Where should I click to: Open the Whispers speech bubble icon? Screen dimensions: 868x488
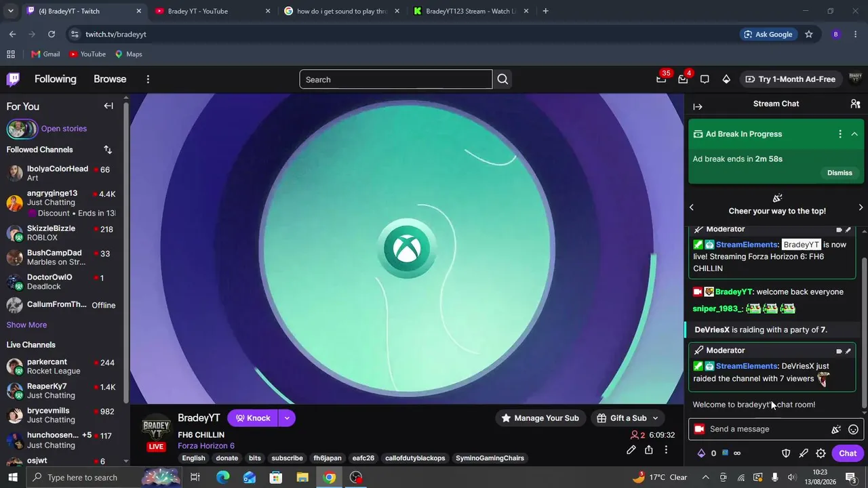click(x=705, y=79)
